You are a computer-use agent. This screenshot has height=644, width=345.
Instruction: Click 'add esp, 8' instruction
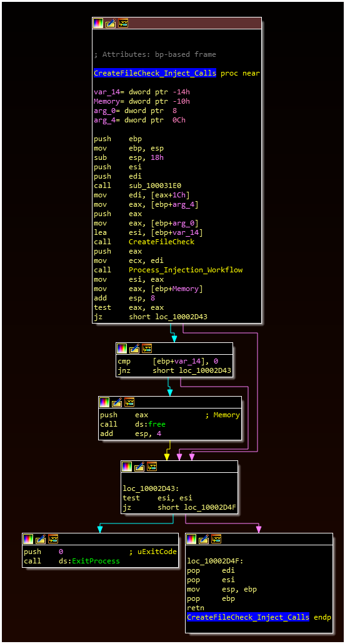[124, 298]
